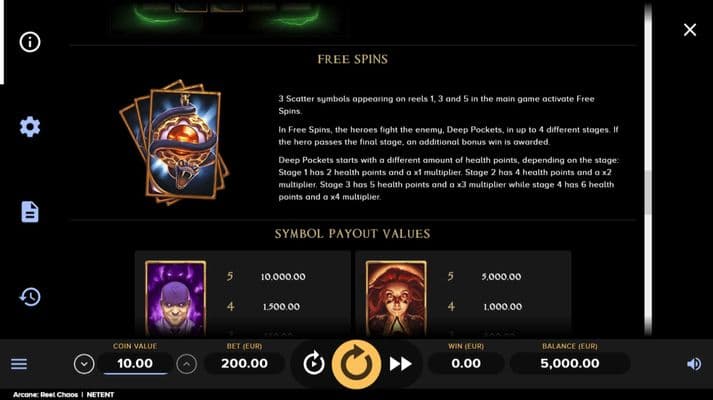The height and width of the screenshot is (400, 713).
Task: Start autoplay with the circular play icon
Action: 314,364
